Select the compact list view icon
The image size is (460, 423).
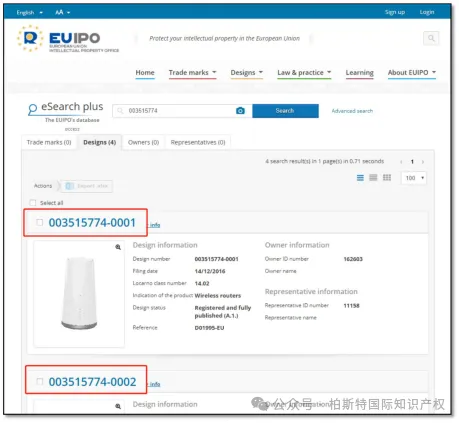click(373, 178)
